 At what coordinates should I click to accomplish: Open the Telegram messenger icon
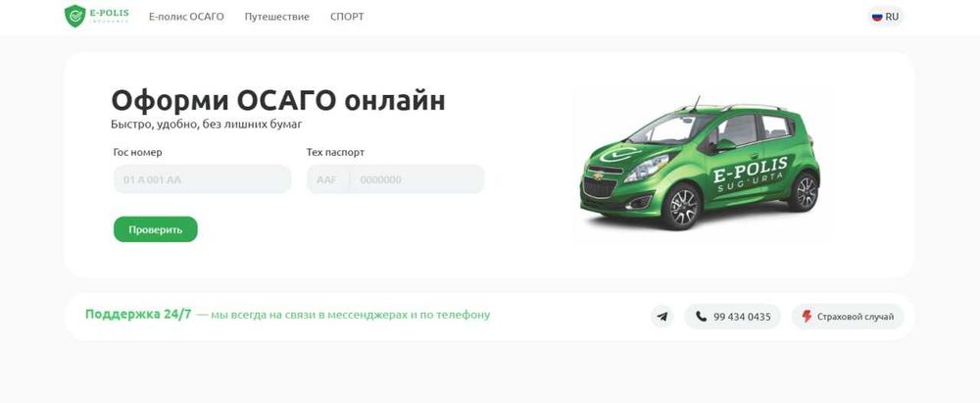[x=661, y=317]
